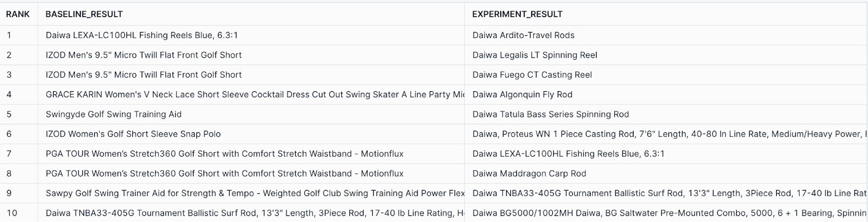Select the BASELINE_RESULT column header
The width and height of the screenshot is (868, 222).
pyautogui.click(x=84, y=14)
